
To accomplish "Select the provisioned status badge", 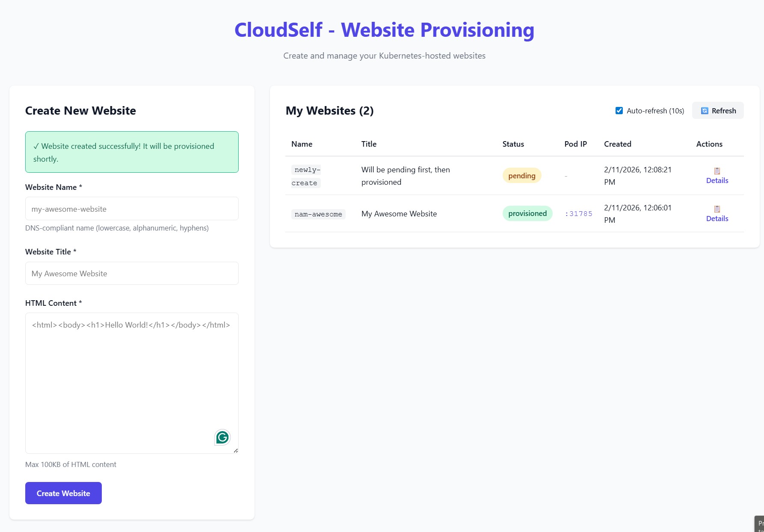I will 527,213.
